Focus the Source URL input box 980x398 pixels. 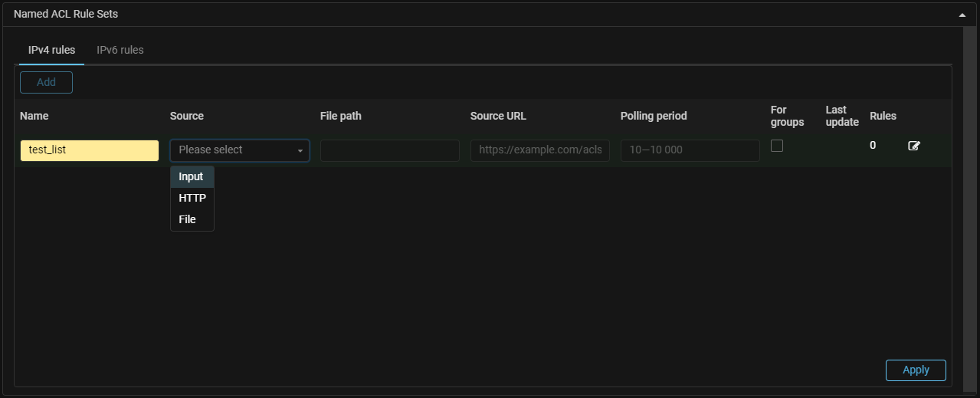pyautogui.click(x=539, y=150)
